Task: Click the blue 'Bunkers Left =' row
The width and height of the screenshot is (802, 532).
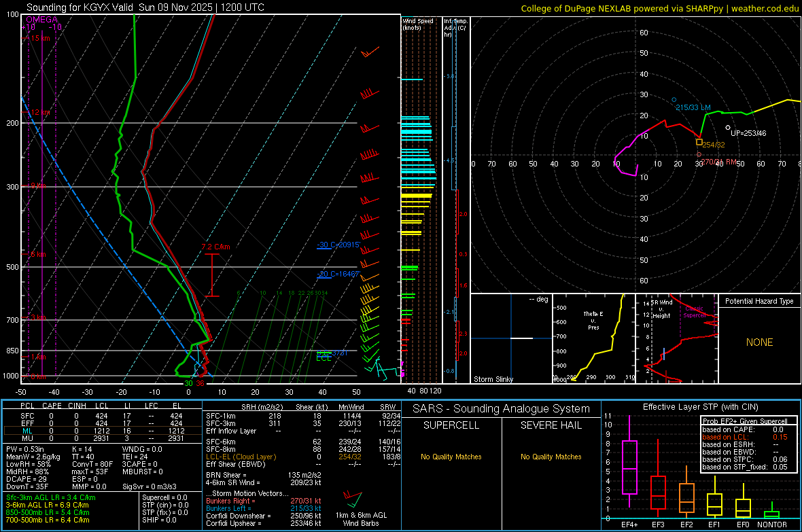Action: (x=264, y=508)
